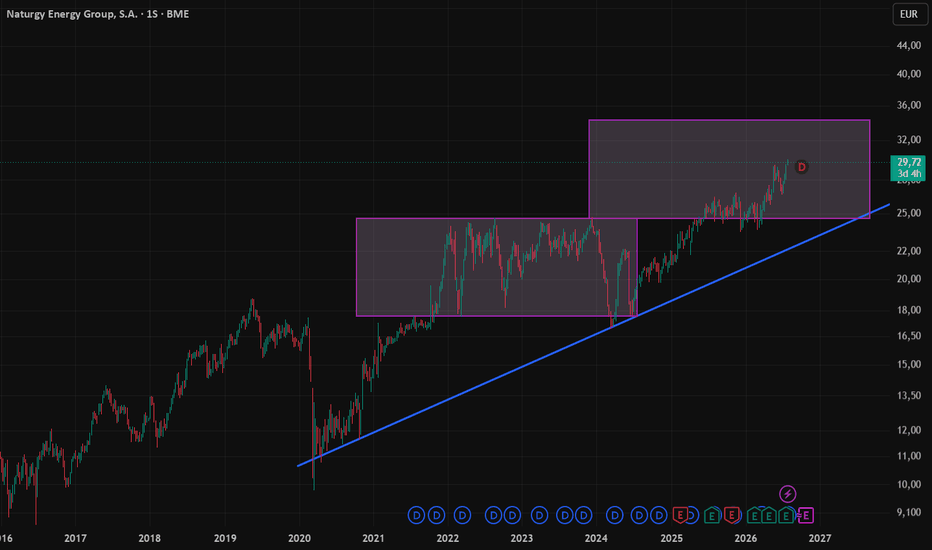The width and height of the screenshot is (932, 550).
Task: Click the 2020 time axis label
Action: pyautogui.click(x=299, y=538)
